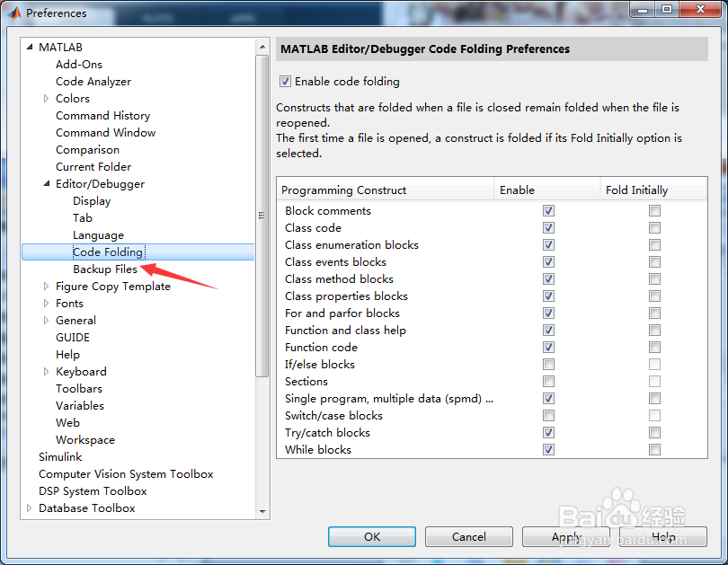Open Backup Files preferences
This screenshot has width=728, height=565.
tap(105, 269)
